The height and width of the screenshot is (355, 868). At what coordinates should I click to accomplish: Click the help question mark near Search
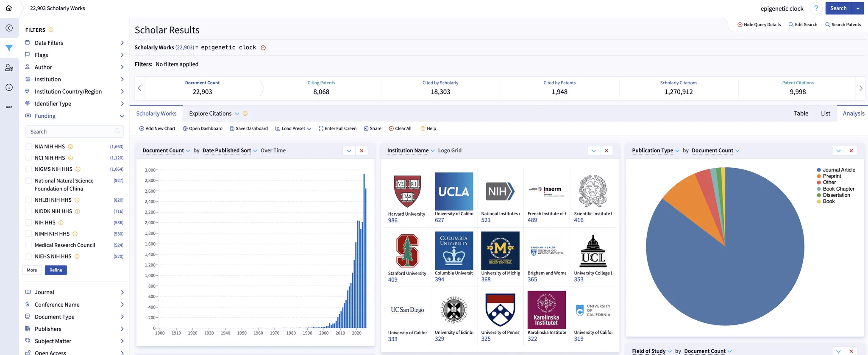click(816, 8)
